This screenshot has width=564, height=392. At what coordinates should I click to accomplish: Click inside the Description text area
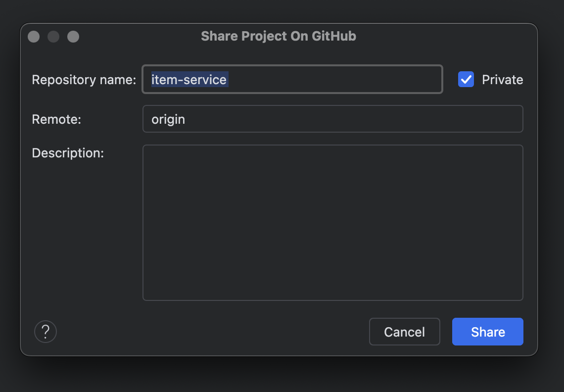[x=332, y=222]
